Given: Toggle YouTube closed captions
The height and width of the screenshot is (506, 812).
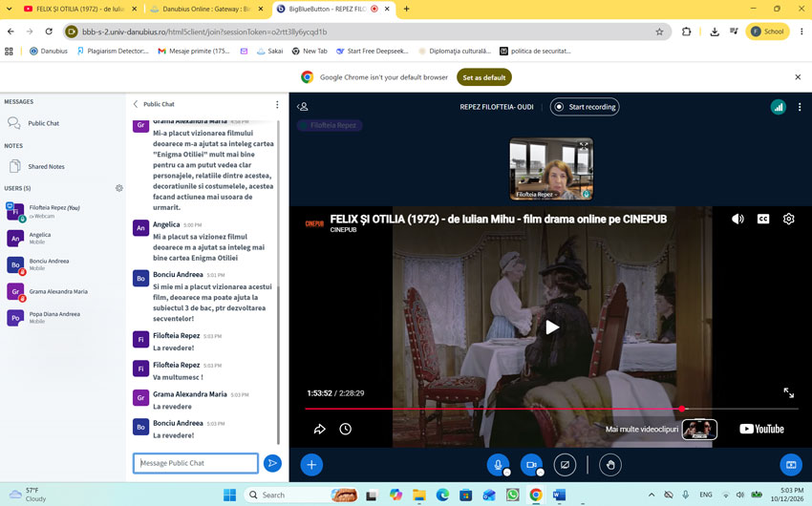Looking at the screenshot, I should click(x=763, y=219).
